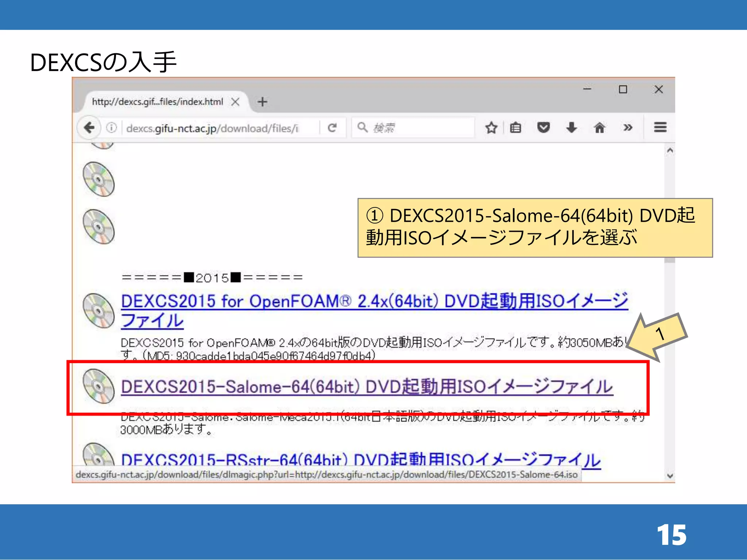
Task: Close the browser window
Action: point(659,89)
